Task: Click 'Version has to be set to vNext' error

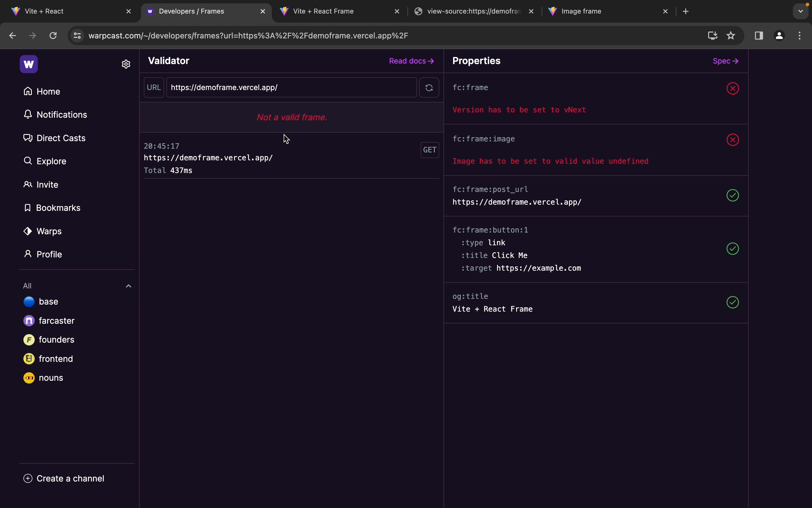Action: pos(519,110)
